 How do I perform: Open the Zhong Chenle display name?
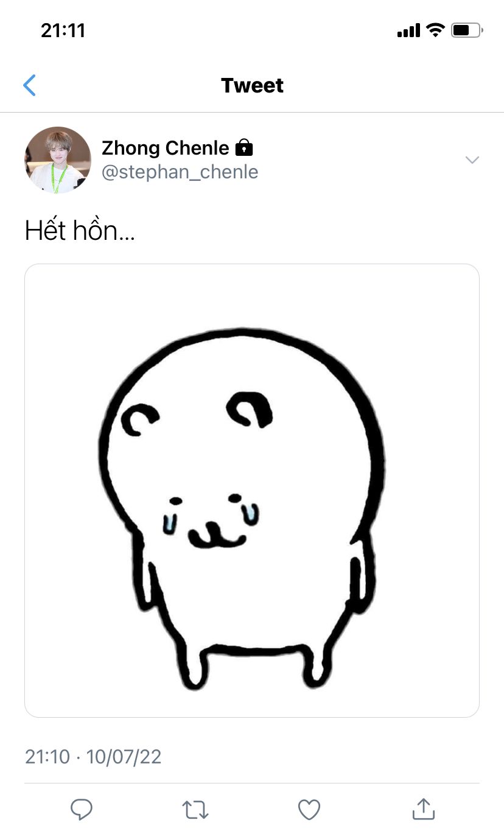click(x=165, y=148)
